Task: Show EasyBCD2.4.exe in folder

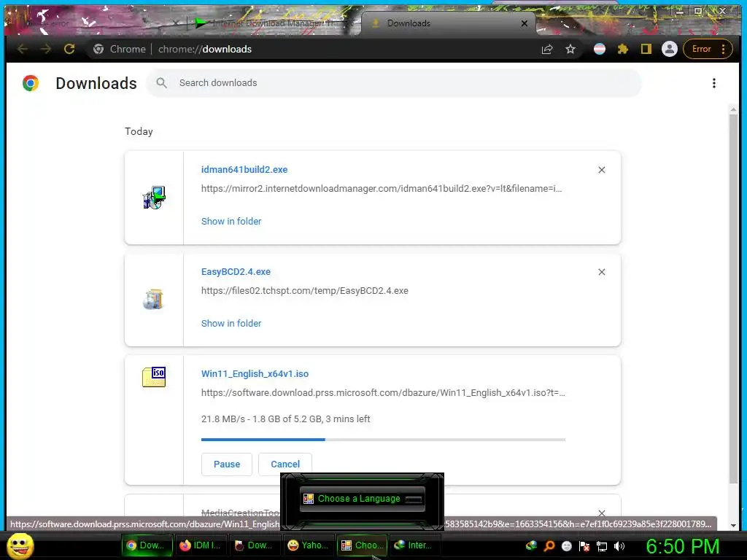Action: click(x=231, y=323)
